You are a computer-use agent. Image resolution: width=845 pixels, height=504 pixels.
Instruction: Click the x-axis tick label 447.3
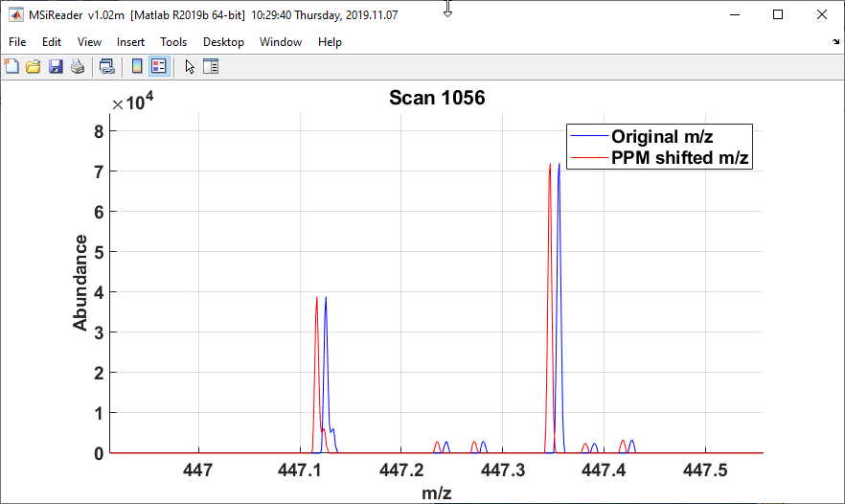(x=503, y=470)
